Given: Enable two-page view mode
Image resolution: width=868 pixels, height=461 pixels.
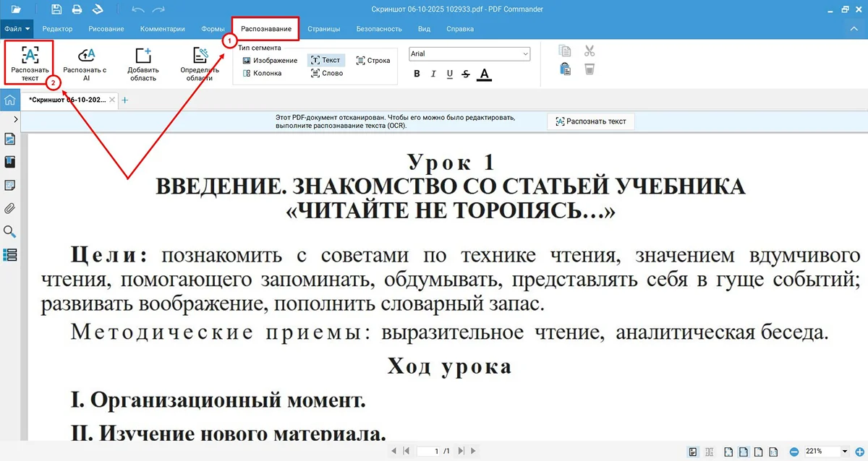Looking at the screenshot, I should click(x=710, y=452).
